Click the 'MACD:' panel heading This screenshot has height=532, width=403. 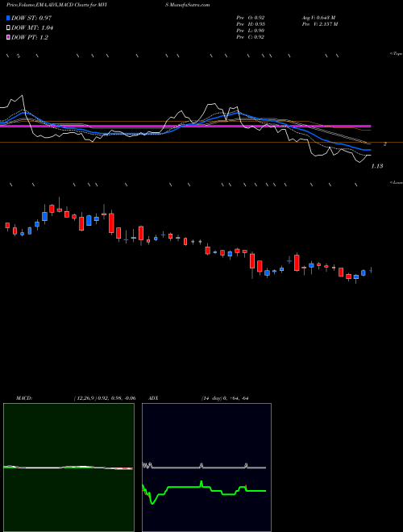click(x=24, y=398)
